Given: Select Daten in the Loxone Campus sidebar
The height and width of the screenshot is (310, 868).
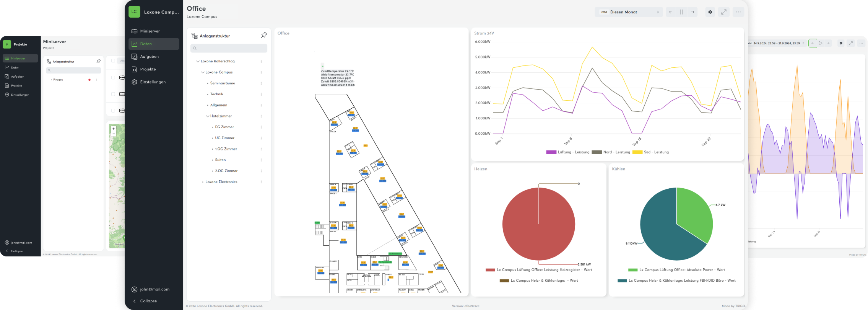Looking at the screenshot, I should [x=154, y=44].
